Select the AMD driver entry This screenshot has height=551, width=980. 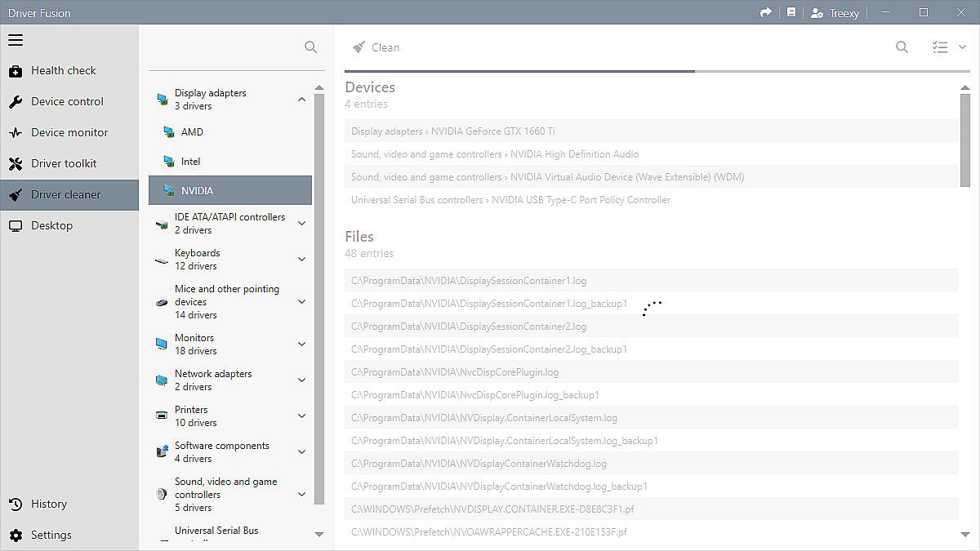[x=192, y=132]
